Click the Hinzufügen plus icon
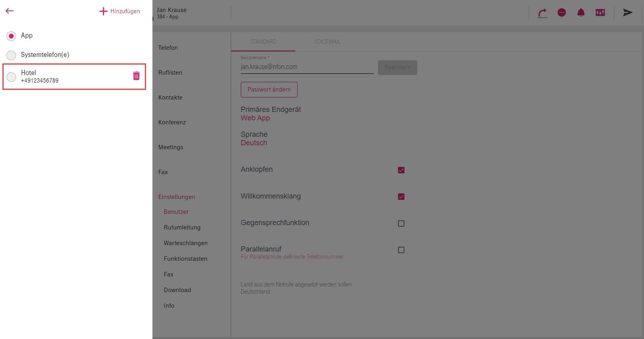644x339 pixels. point(103,11)
